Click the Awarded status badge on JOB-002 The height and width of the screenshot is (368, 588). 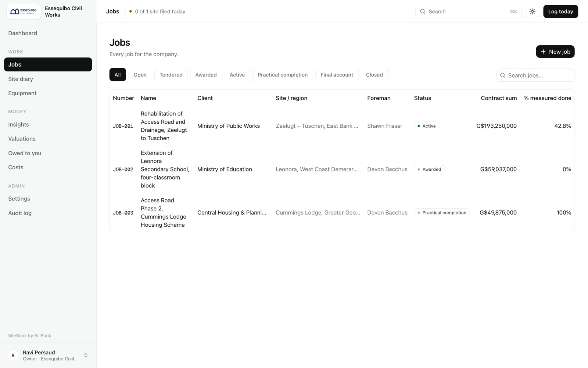[x=429, y=169]
